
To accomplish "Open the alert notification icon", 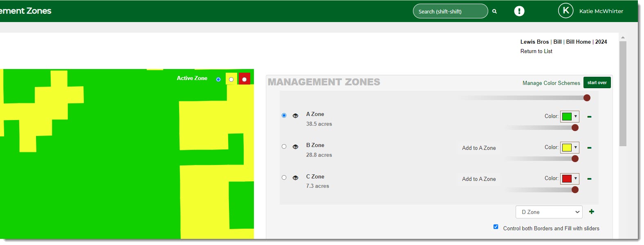I will click(519, 11).
